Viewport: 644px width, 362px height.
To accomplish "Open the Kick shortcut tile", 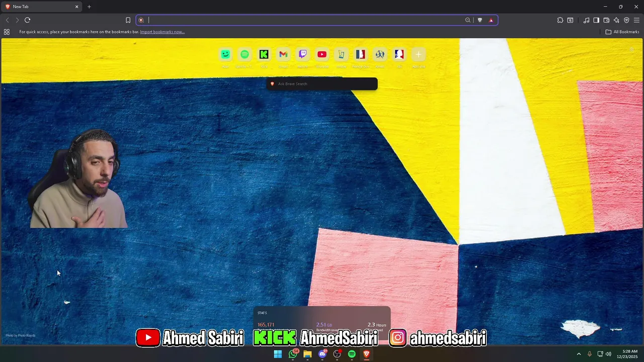I will point(264,54).
